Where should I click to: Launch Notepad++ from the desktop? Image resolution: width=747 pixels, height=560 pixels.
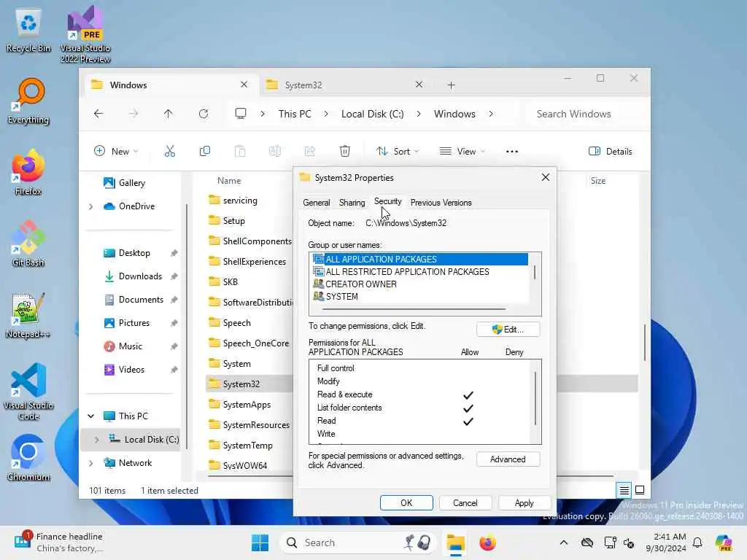pos(28,315)
